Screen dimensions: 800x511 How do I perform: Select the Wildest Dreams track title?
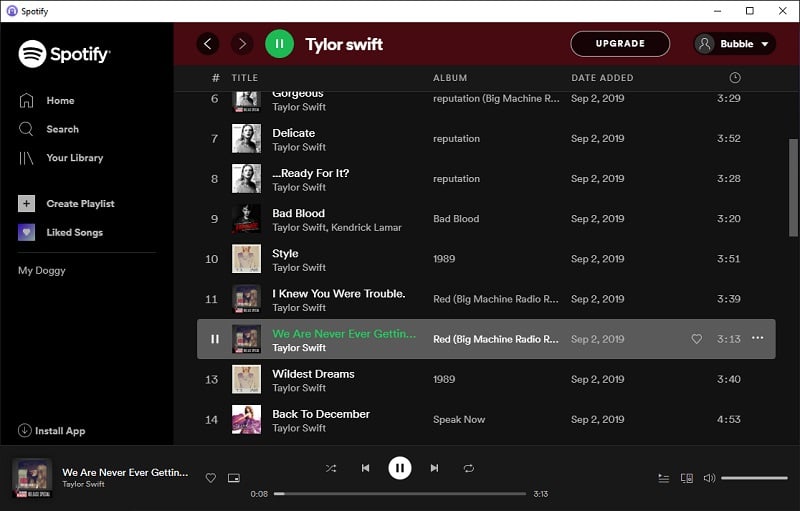point(313,374)
